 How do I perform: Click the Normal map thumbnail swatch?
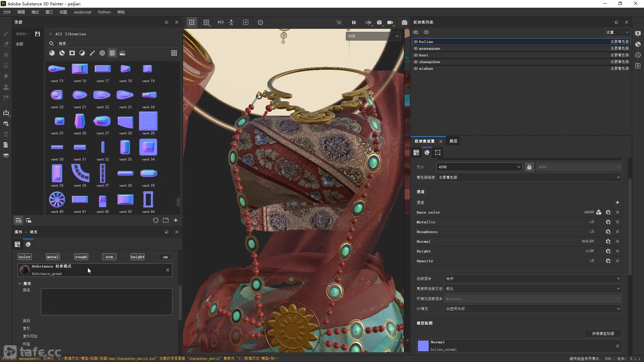(x=422, y=345)
